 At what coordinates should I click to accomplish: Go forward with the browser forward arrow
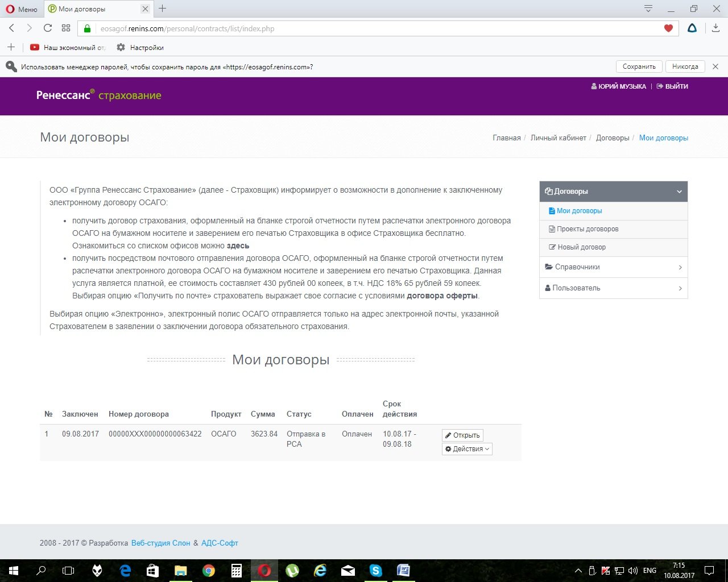30,28
